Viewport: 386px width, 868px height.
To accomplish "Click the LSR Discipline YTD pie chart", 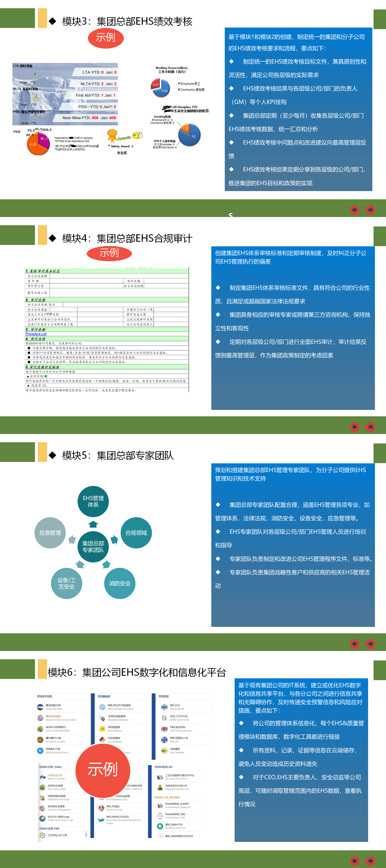I will pyautogui.click(x=189, y=134).
